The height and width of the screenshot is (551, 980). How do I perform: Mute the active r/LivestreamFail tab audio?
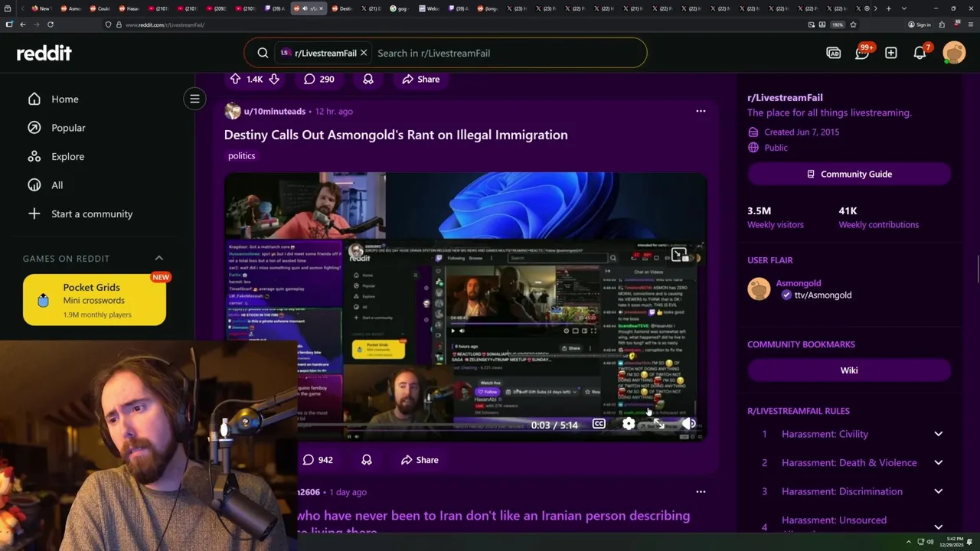305,8
